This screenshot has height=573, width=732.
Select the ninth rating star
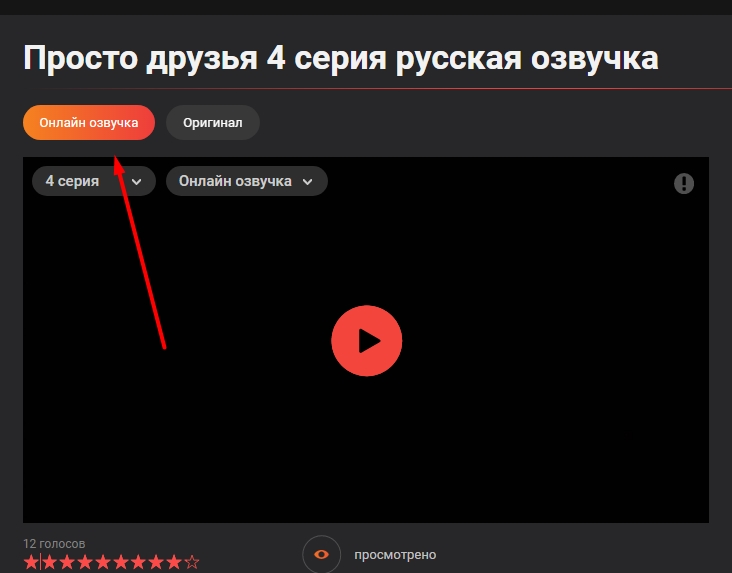174,563
